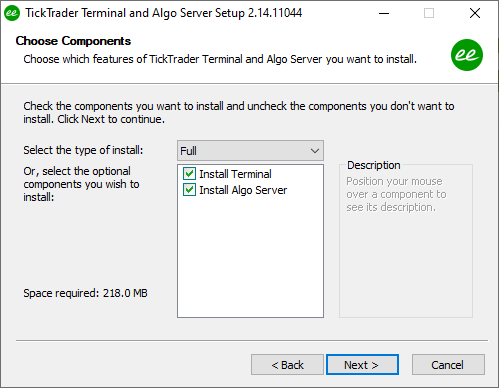Click the Choose Components heading
The height and width of the screenshot is (388, 499).
click(x=73, y=41)
